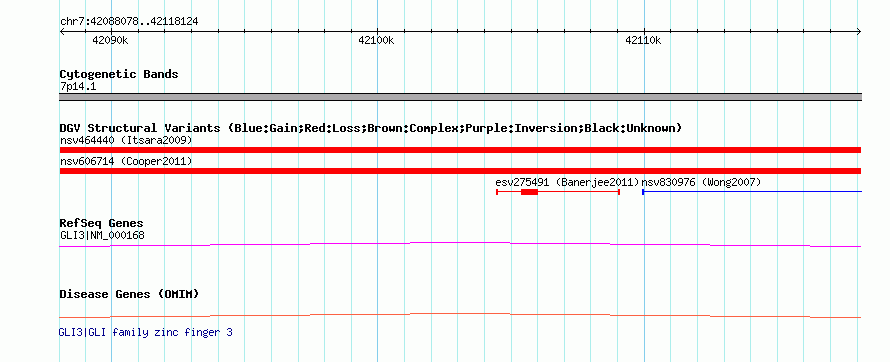Select the magenta GLI3 RefSeq gene line
The image size is (890, 362).
[x=460, y=245]
